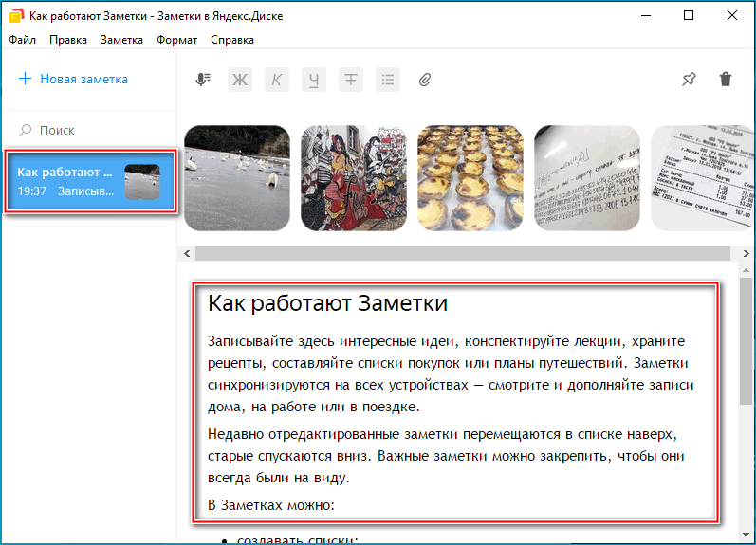Open the Файл menu
Image resolution: width=756 pixels, height=545 pixels.
(22, 40)
